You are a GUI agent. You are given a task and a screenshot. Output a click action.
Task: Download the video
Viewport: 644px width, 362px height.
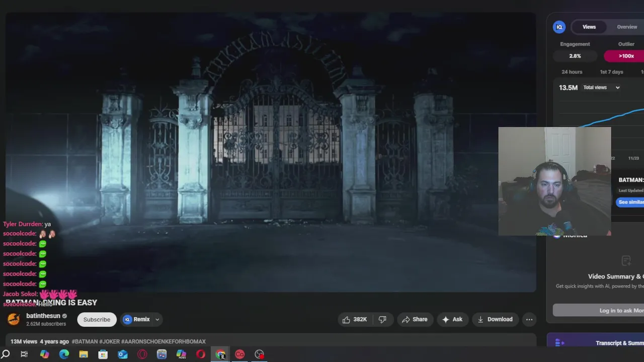(x=495, y=319)
